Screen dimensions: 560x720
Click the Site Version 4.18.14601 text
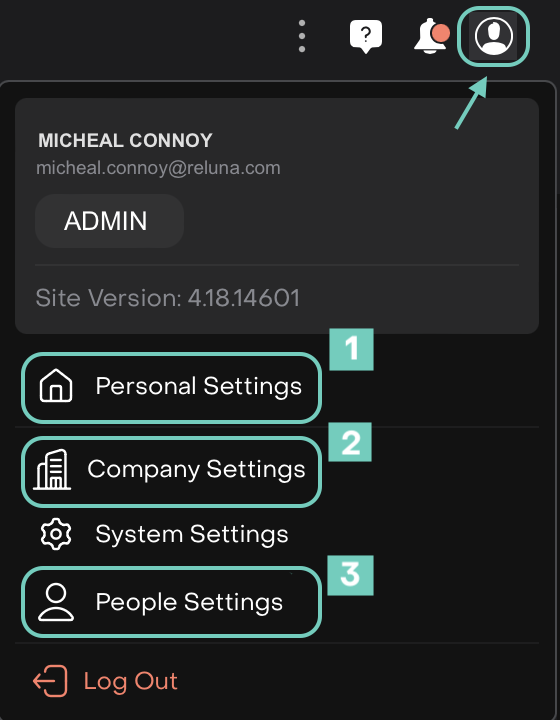[x=168, y=298]
